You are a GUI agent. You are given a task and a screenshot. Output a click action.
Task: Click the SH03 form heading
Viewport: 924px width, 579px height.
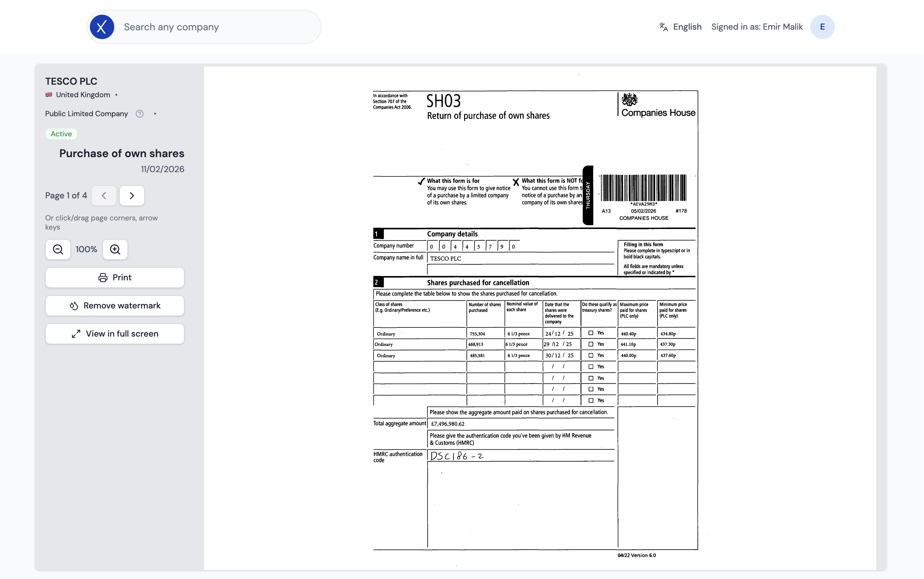[x=443, y=101]
